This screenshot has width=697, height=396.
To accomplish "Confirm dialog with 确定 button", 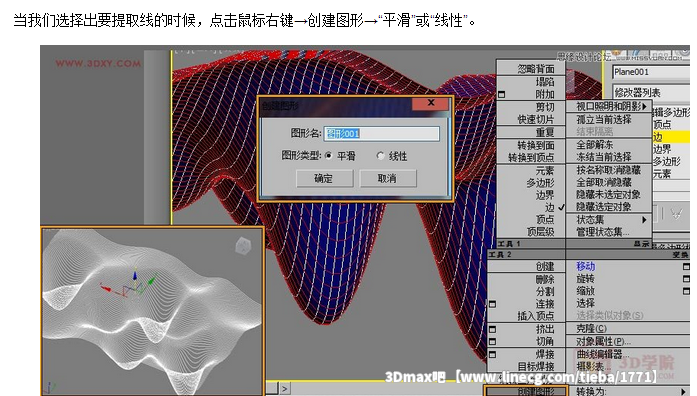I will click(324, 178).
